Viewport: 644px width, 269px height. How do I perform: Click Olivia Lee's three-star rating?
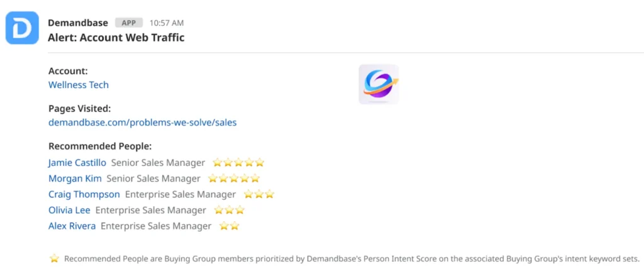coord(229,210)
